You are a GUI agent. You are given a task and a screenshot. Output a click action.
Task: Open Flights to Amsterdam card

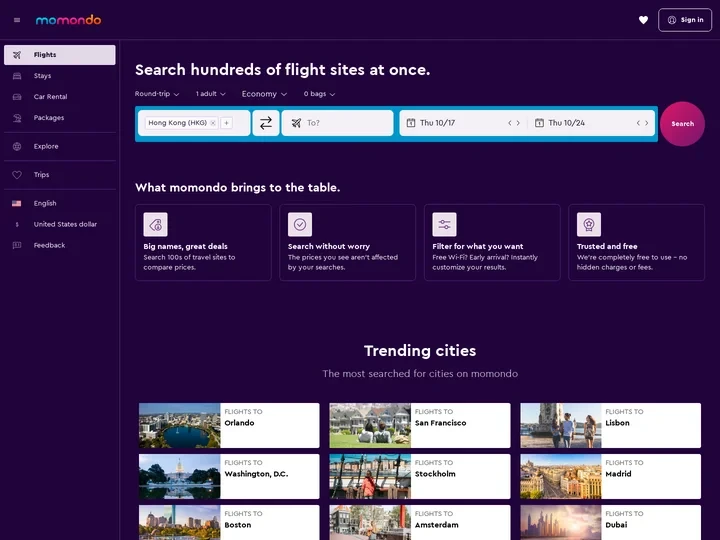[420, 523]
